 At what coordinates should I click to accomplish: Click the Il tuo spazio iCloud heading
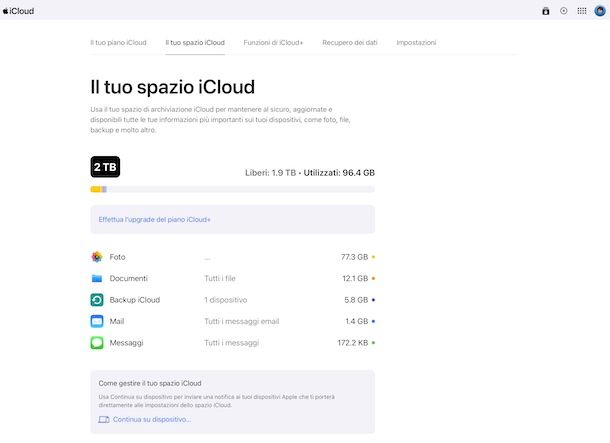click(173, 87)
